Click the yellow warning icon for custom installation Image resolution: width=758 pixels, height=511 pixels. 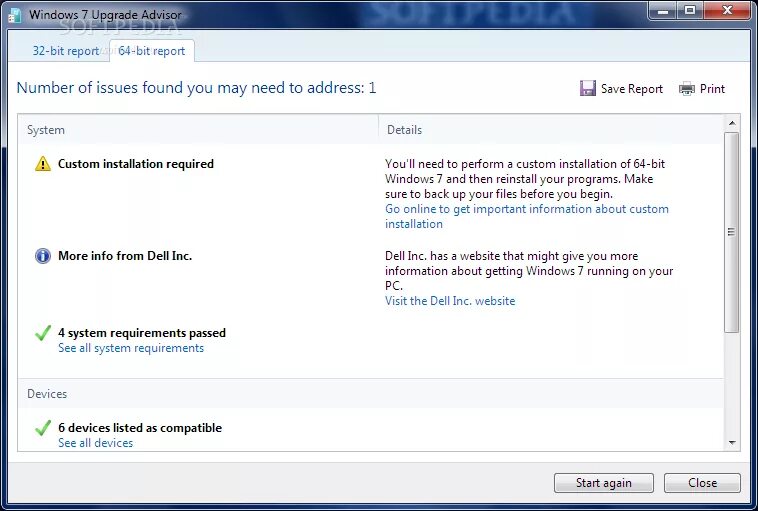click(43, 164)
